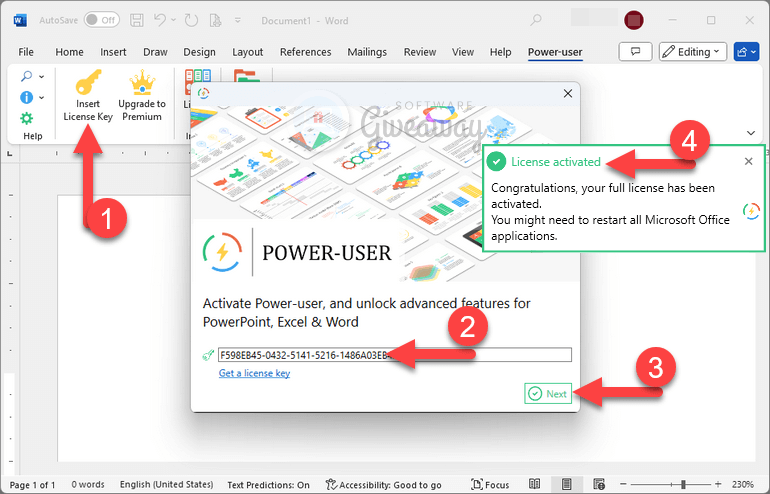
Task: Click the blue Share button
Action: (746, 52)
